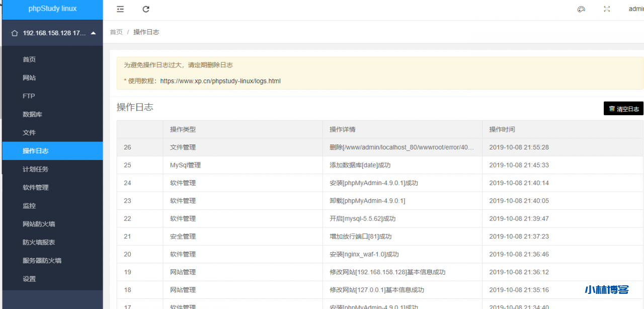Select 网站 in the sidebar

click(29, 78)
